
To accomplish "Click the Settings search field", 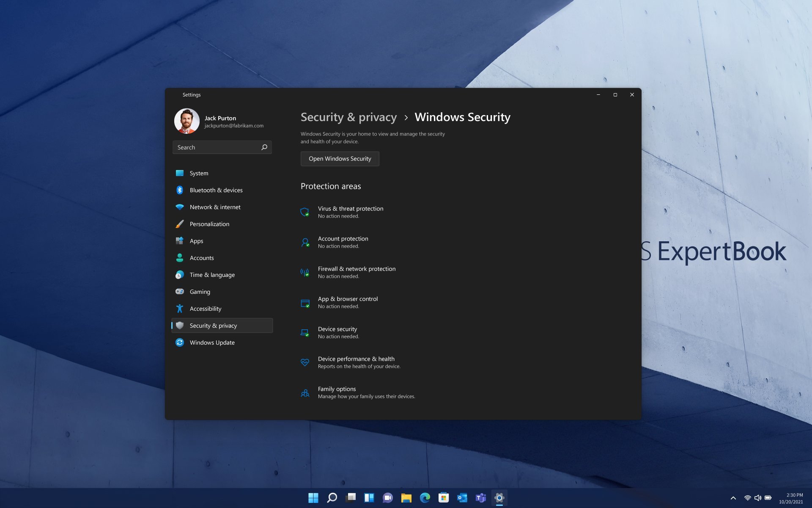I will point(216,147).
